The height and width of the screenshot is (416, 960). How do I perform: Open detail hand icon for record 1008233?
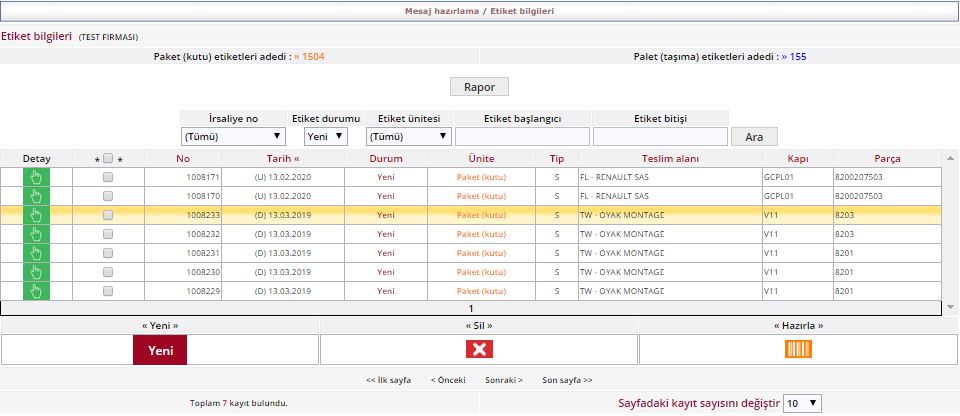pos(36,215)
